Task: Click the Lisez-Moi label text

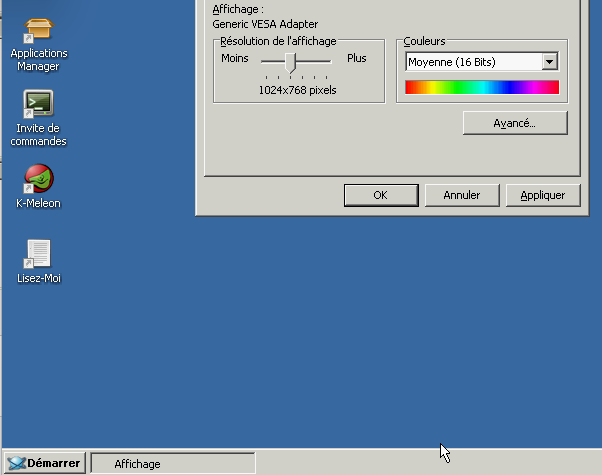Action: [x=39, y=278]
